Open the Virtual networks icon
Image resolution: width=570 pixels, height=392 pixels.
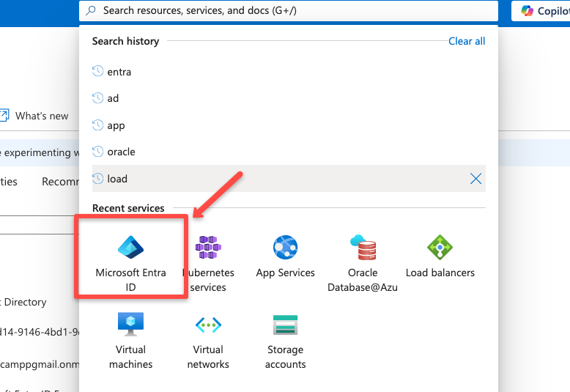(208, 325)
